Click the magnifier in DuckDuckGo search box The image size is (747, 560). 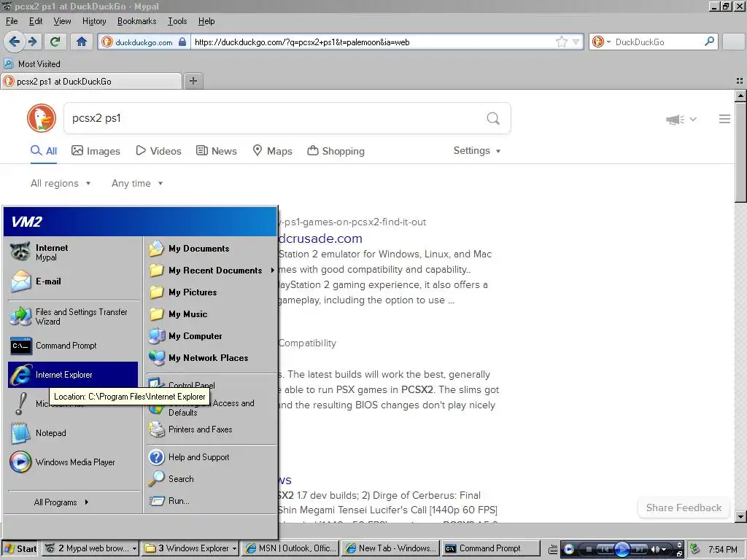pos(493,118)
